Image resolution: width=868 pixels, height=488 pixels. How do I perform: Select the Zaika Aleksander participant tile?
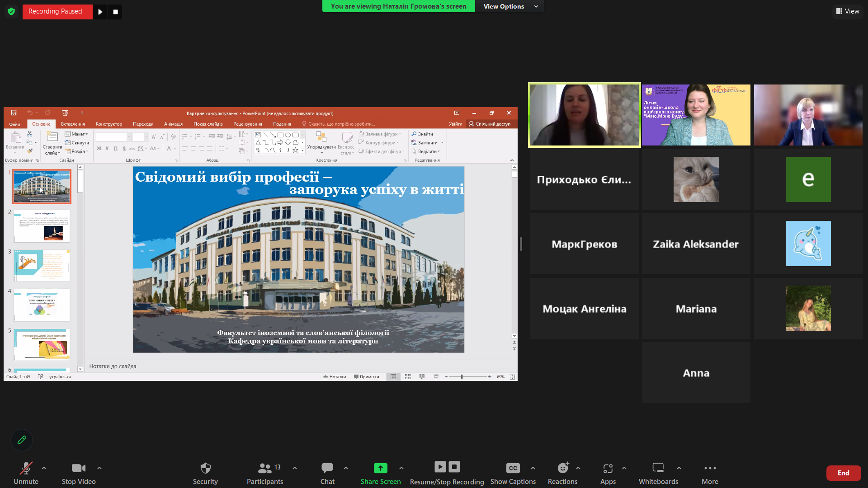click(696, 244)
